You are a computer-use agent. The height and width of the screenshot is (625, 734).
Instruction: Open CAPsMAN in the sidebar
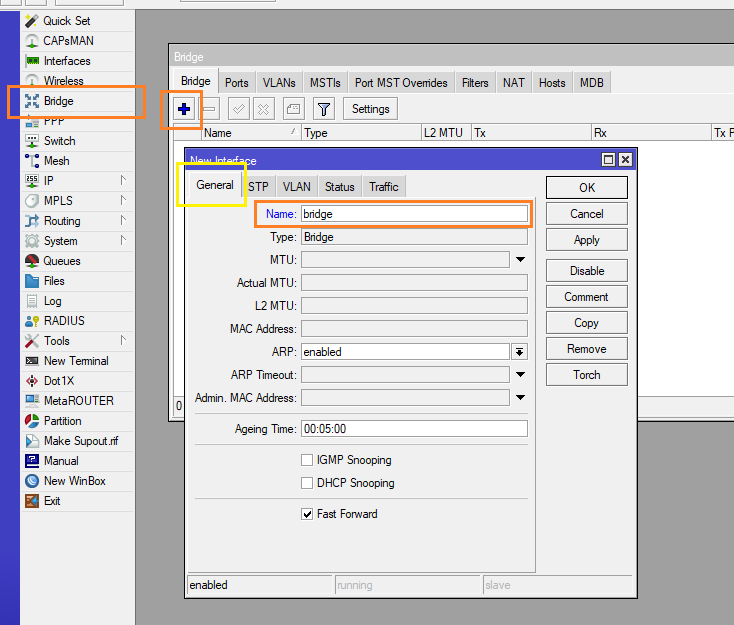tap(70, 41)
